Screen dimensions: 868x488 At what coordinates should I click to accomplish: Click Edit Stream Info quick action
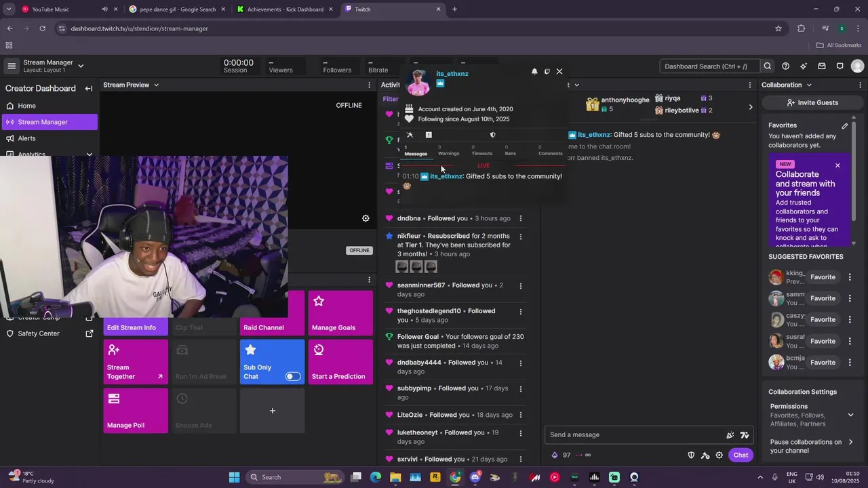pyautogui.click(x=136, y=327)
